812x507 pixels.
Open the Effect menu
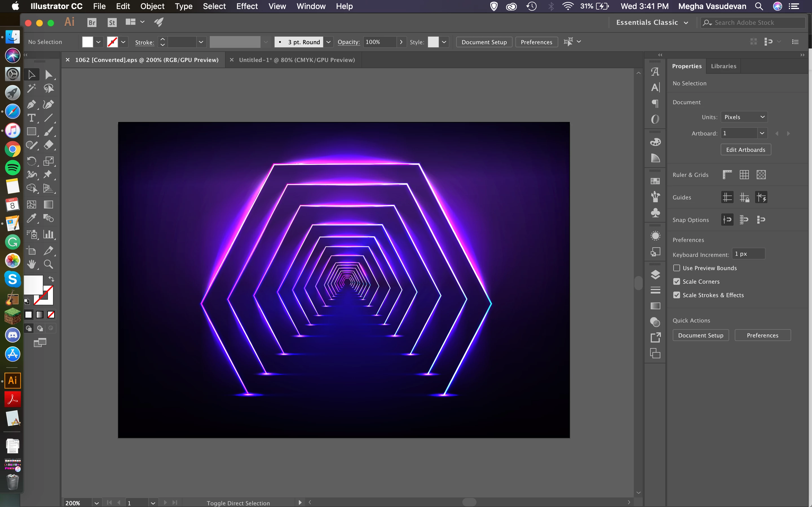[247, 6]
